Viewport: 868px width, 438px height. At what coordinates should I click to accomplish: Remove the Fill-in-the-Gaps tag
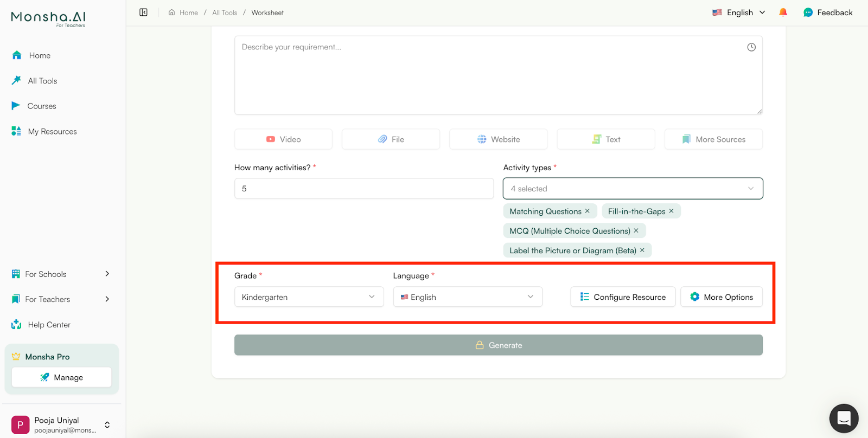coord(671,211)
